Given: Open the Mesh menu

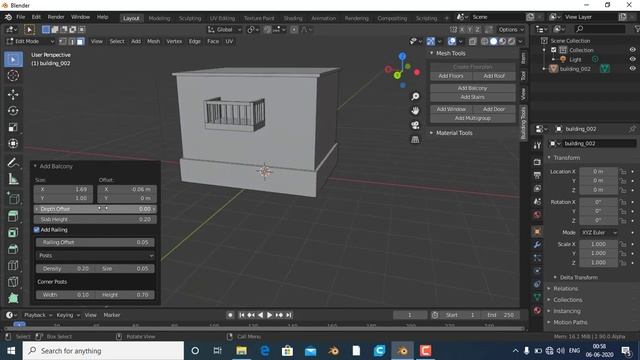Looking at the screenshot, I should click(153, 41).
